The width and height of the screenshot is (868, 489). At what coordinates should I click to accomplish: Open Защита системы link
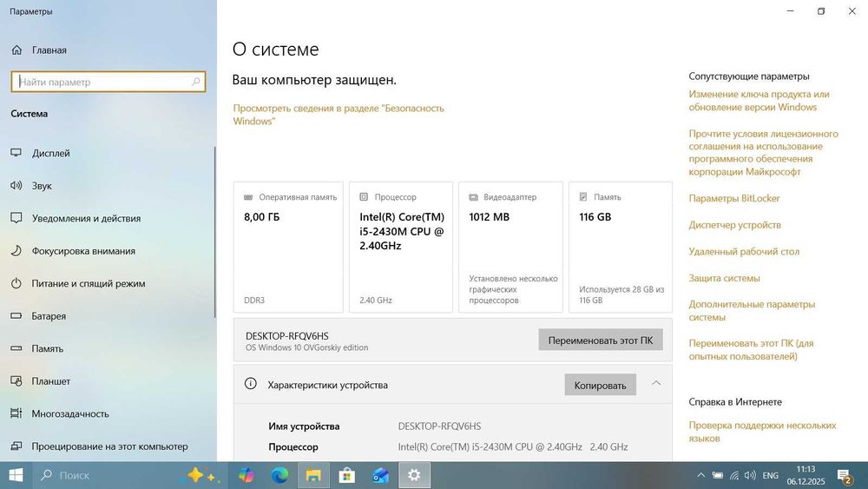click(724, 278)
